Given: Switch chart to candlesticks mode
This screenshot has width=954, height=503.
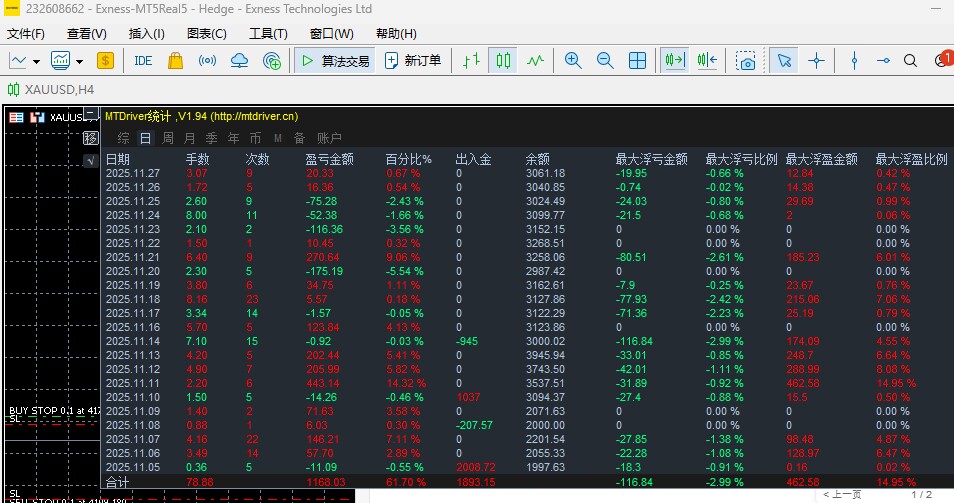Looking at the screenshot, I should click(503, 60).
